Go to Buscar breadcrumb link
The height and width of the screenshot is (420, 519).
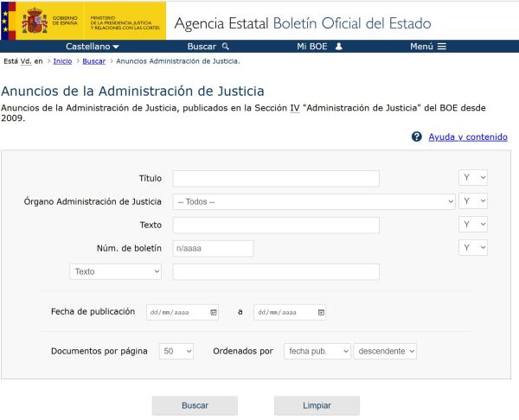click(93, 61)
